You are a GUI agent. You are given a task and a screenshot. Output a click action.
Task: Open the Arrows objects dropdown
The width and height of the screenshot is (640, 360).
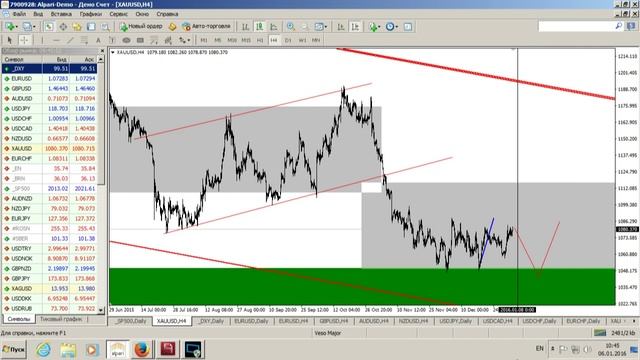(184, 40)
